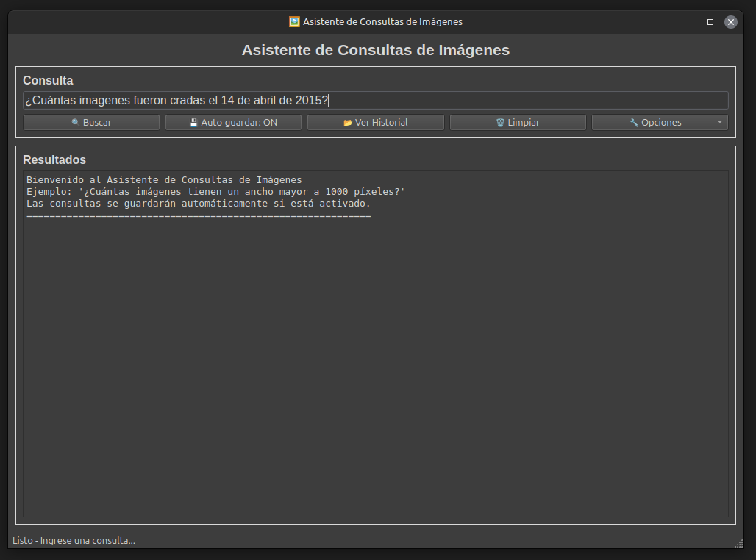The height and width of the screenshot is (560, 756).
Task: Click the resize grip at the window corner
Action: tap(738, 543)
